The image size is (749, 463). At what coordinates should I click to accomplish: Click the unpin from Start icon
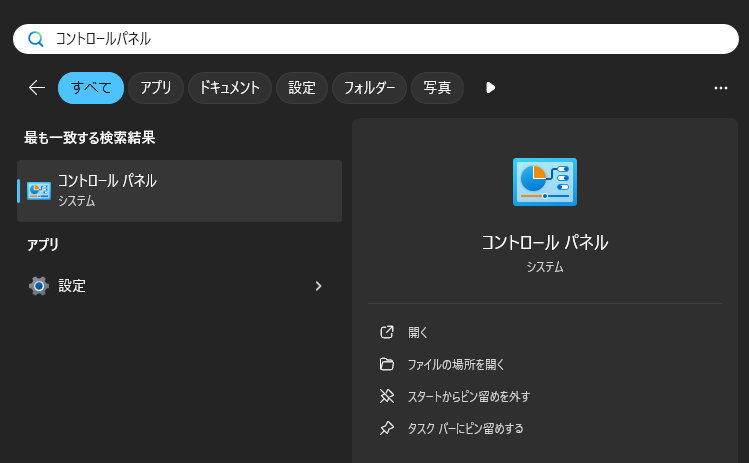[x=387, y=396]
